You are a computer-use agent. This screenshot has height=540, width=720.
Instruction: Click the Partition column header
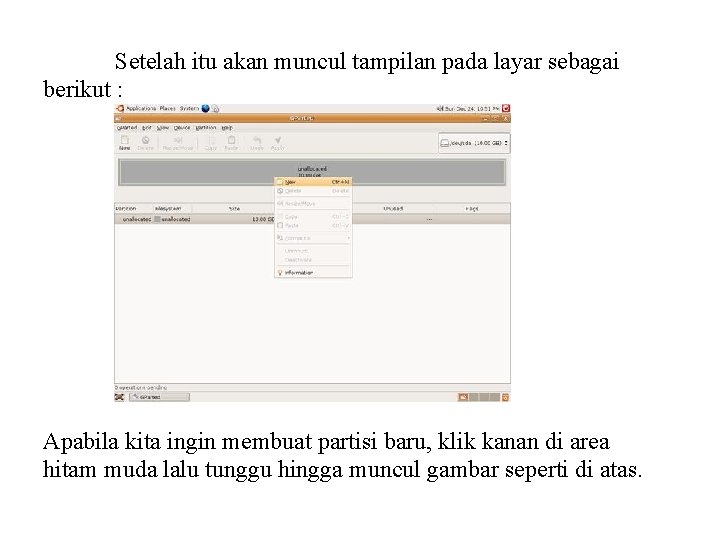pos(134,208)
